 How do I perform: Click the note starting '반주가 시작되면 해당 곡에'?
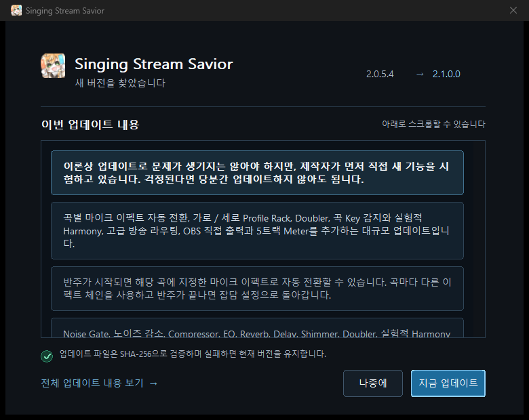tap(258, 289)
